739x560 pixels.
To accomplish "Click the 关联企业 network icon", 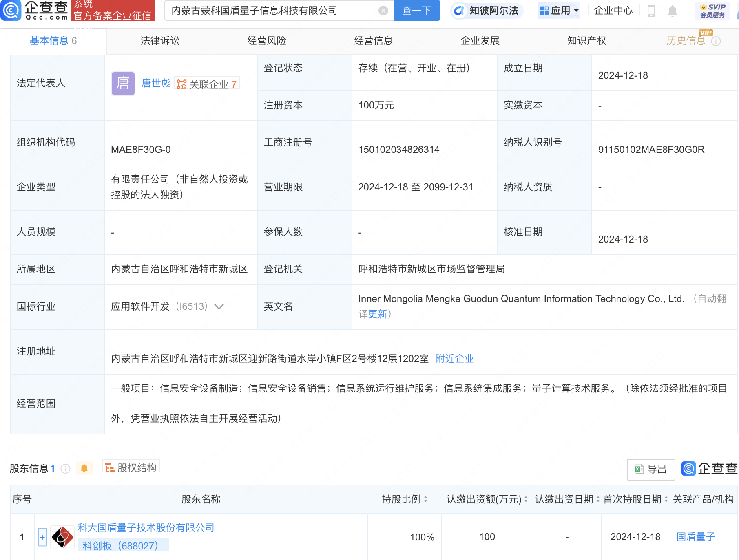I will click(x=181, y=84).
